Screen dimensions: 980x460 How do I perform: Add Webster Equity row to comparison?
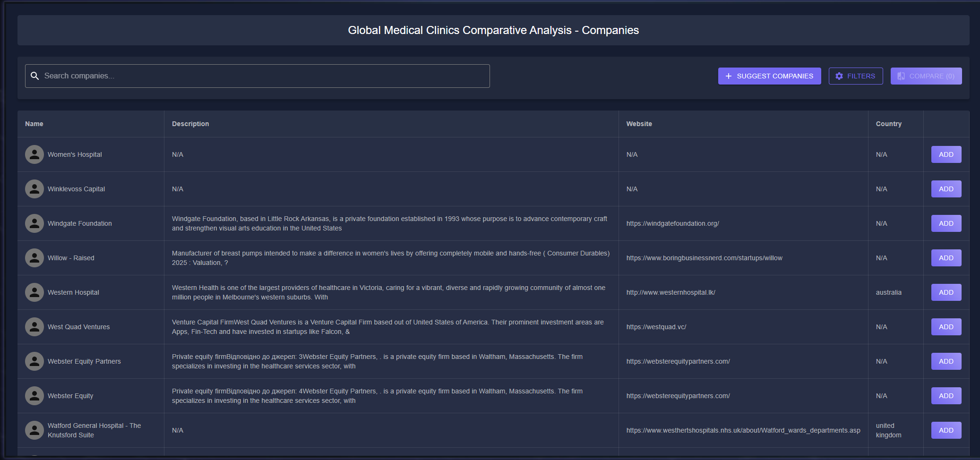[946, 396]
